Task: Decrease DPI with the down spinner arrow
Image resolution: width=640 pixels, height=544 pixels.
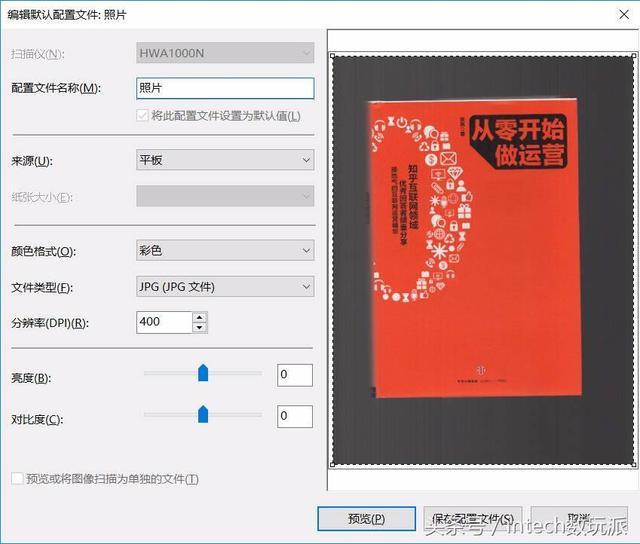Action: point(200,328)
